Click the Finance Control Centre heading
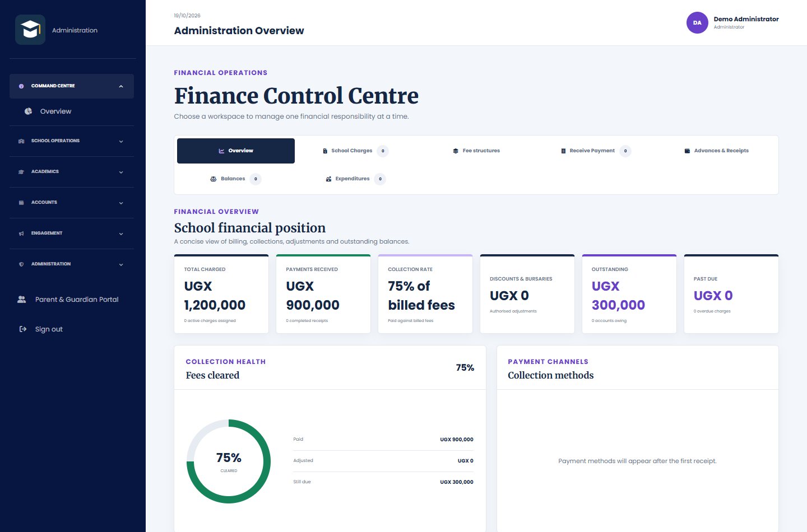Screen dimensions: 807x532 click(x=296, y=96)
